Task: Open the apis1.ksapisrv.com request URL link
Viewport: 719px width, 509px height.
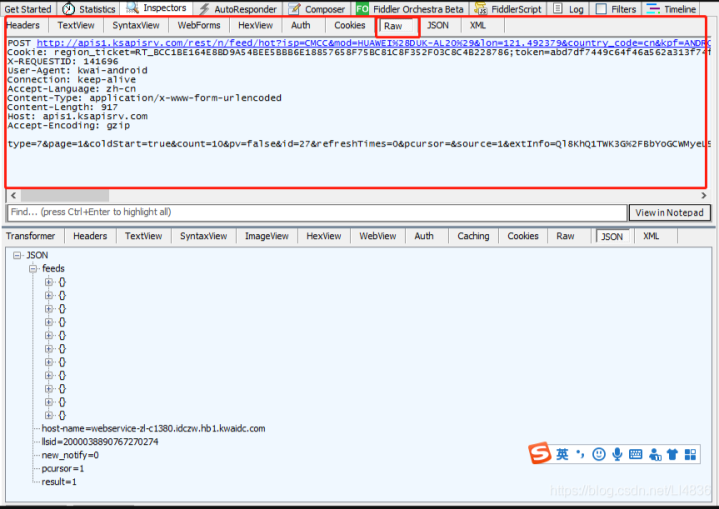Action: 373,43
